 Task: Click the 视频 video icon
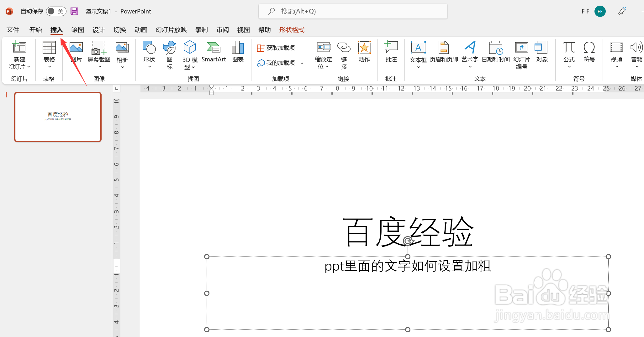[616, 47]
